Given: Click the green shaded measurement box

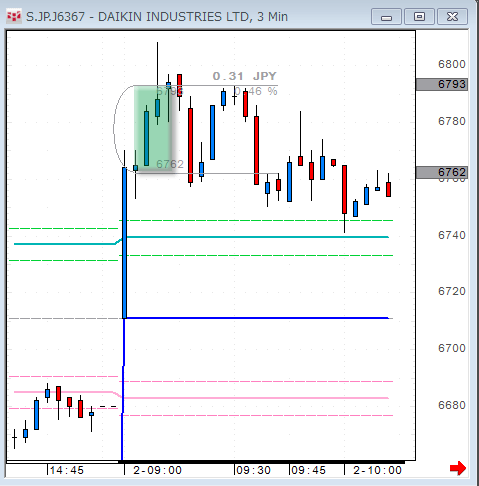Looking at the screenshot, I should 153,129.
